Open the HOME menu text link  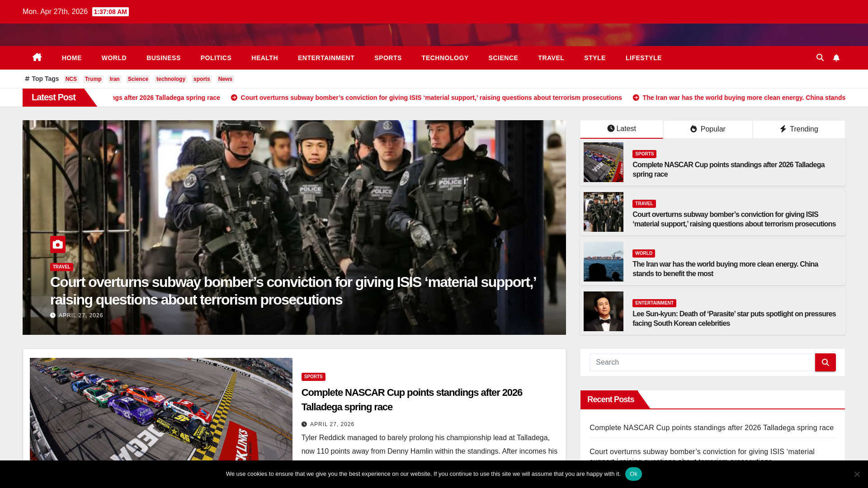click(x=72, y=58)
